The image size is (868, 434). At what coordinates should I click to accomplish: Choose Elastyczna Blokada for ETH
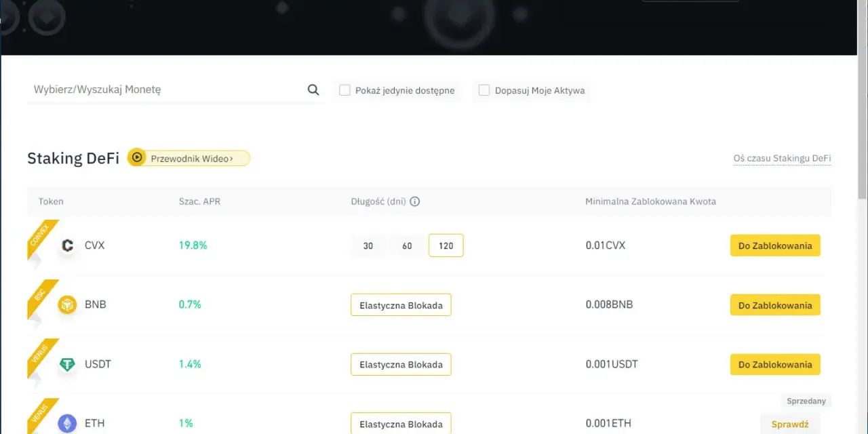point(401,423)
